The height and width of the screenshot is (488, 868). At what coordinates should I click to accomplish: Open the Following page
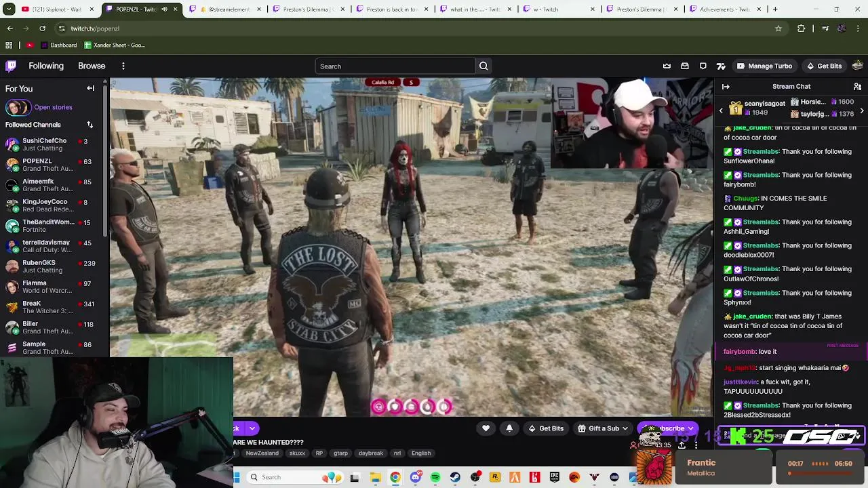(46, 66)
